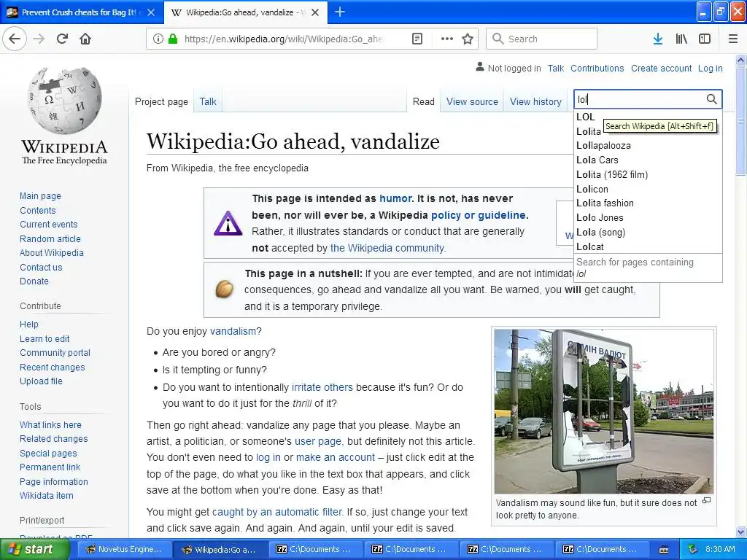Click the page scrollbar down arrow
The width and height of the screenshot is (747, 560).
click(x=741, y=532)
